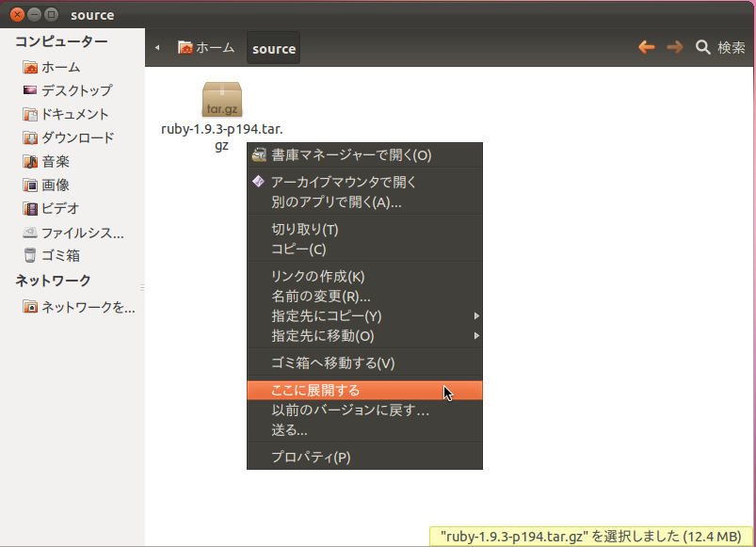
Task: Open the ダウンロード folder icon
Action: [30, 137]
